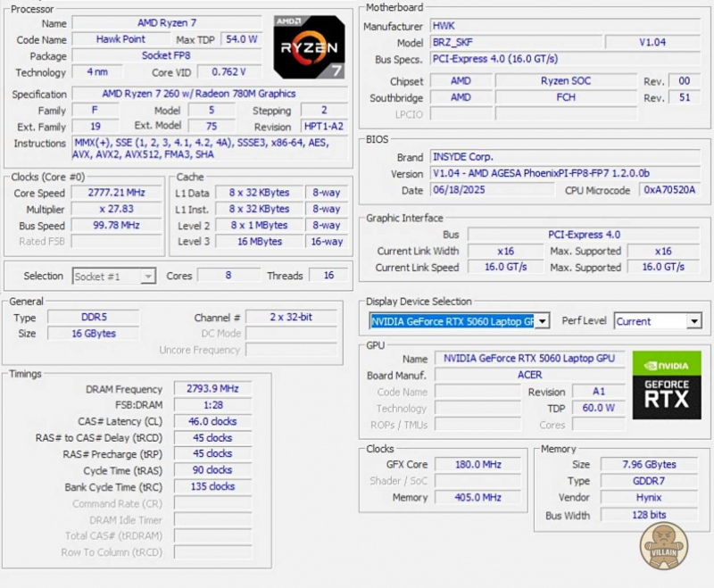
Task: Click the AMD Ryzen 7 processor logo
Action: (309, 47)
